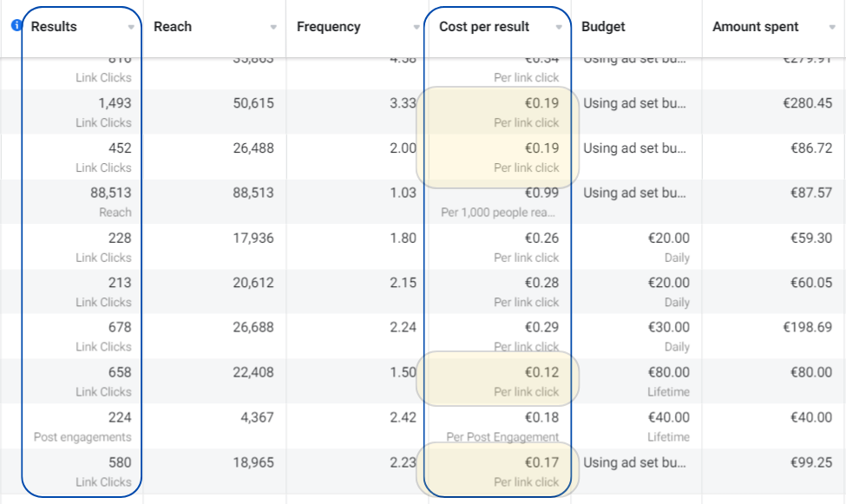Expand the Reach column dropdown arrow

(273, 28)
